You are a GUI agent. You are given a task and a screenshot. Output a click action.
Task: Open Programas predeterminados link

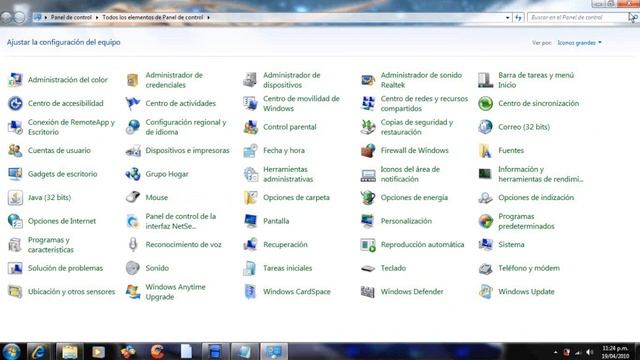(526, 221)
